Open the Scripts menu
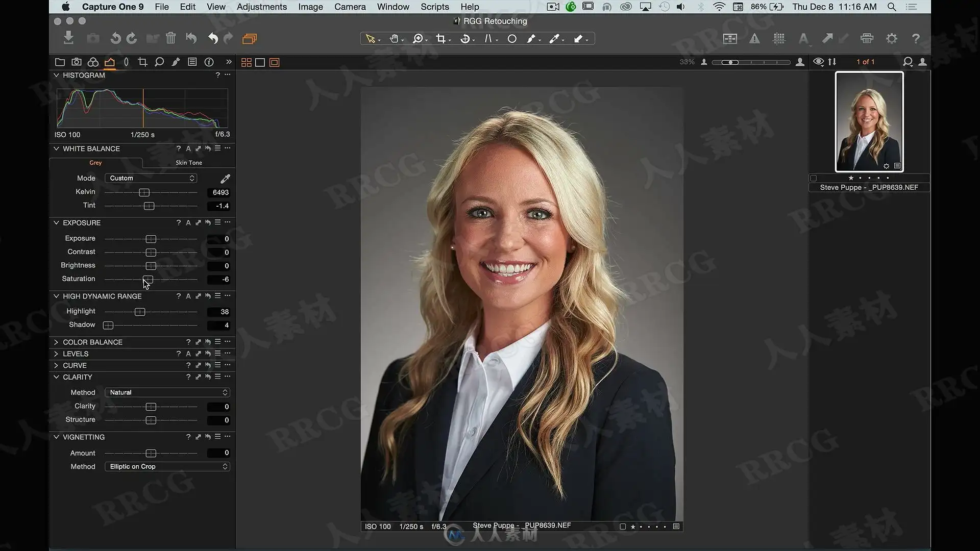980x551 pixels. point(435,7)
